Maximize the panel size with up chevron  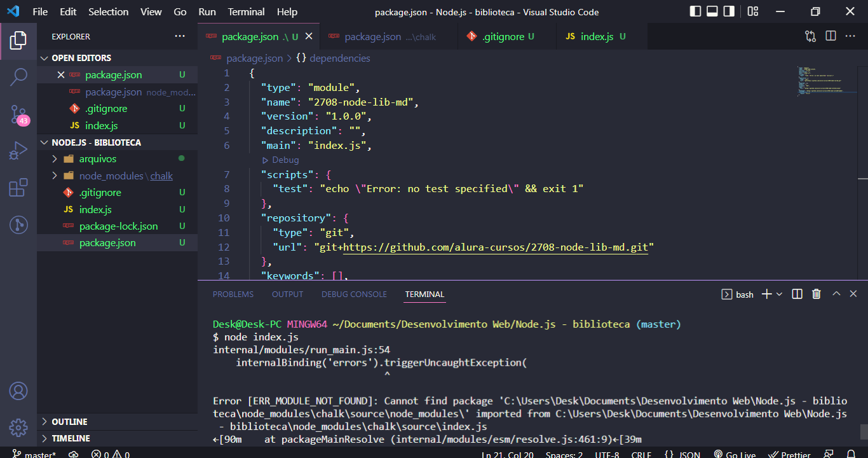point(836,294)
